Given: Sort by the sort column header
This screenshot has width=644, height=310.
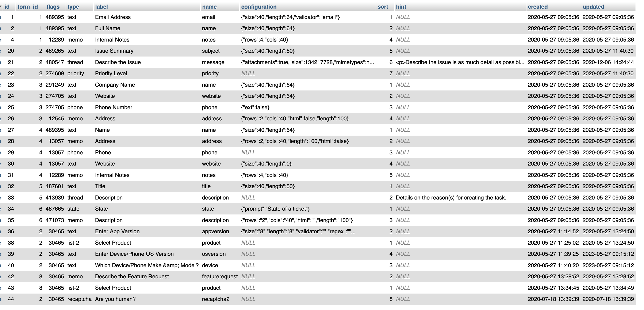Looking at the screenshot, I should [383, 7].
